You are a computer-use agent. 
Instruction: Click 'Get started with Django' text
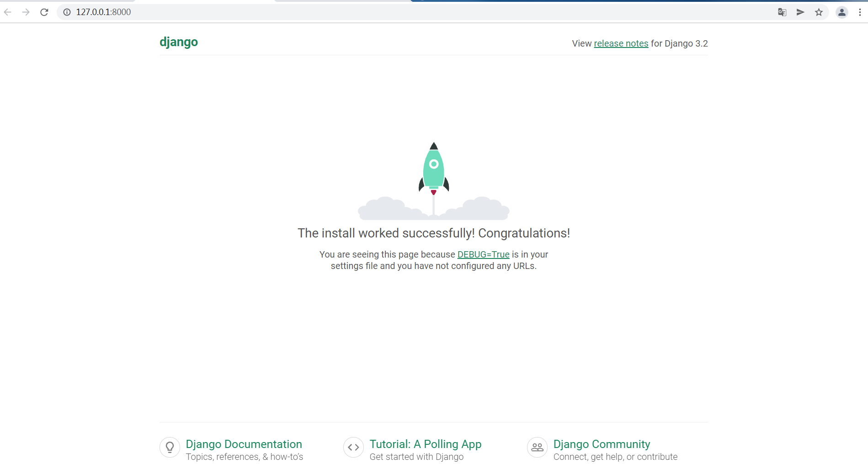tap(416, 457)
